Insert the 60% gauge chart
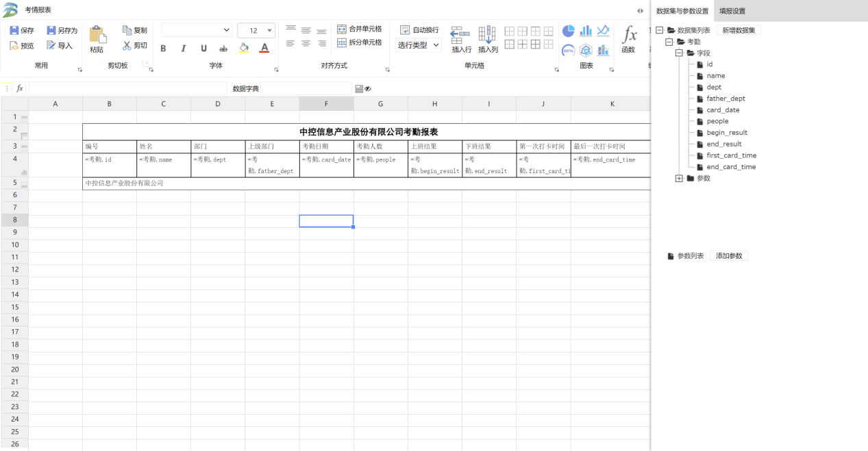 [569, 50]
